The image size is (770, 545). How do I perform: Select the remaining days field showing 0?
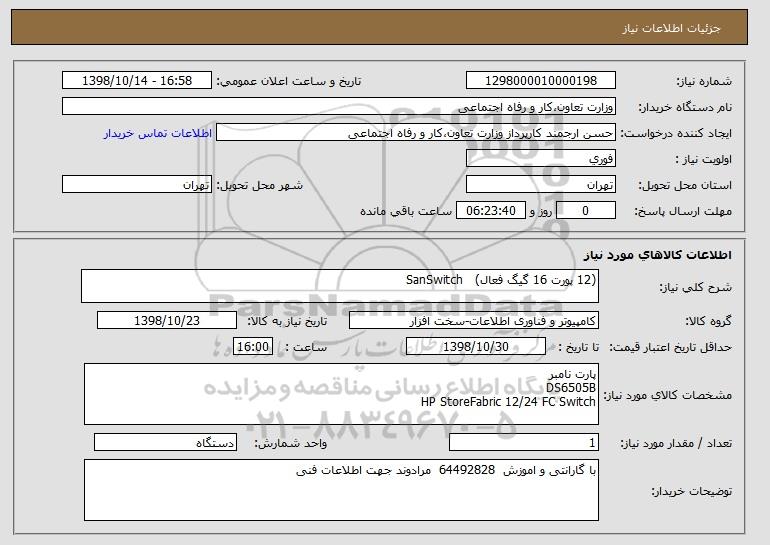click(x=586, y=211)
